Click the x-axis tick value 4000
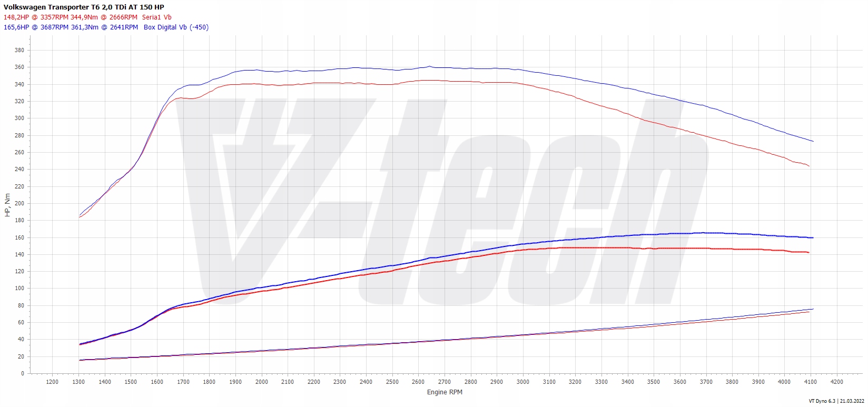Image resolution: width=868 pixels, height=407 pixels. pyautogui.click(x=784, y=382)
